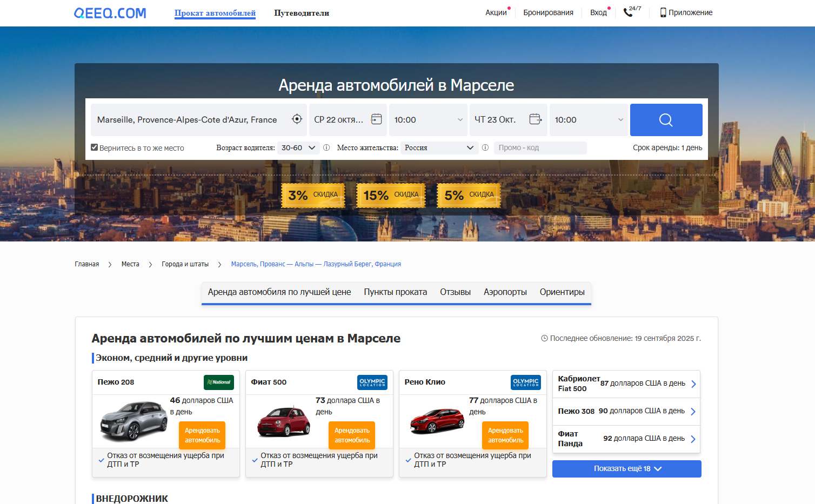
Task: Click the 24/7 phone support icon
Action: click(629, 12)
